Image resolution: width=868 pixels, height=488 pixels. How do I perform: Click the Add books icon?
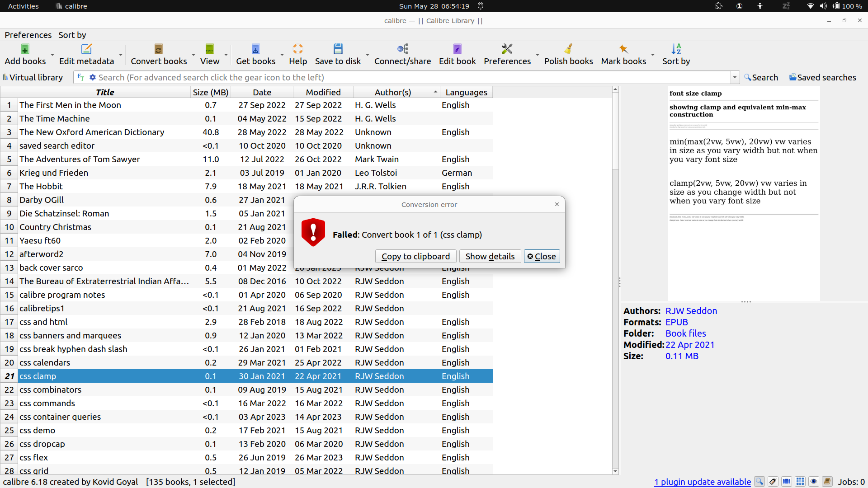coord(25,49)
